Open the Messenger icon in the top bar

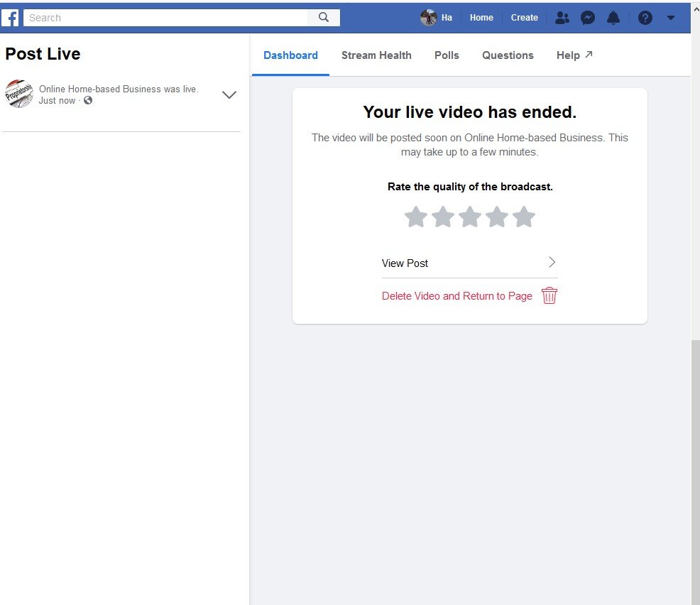(588, 17)
